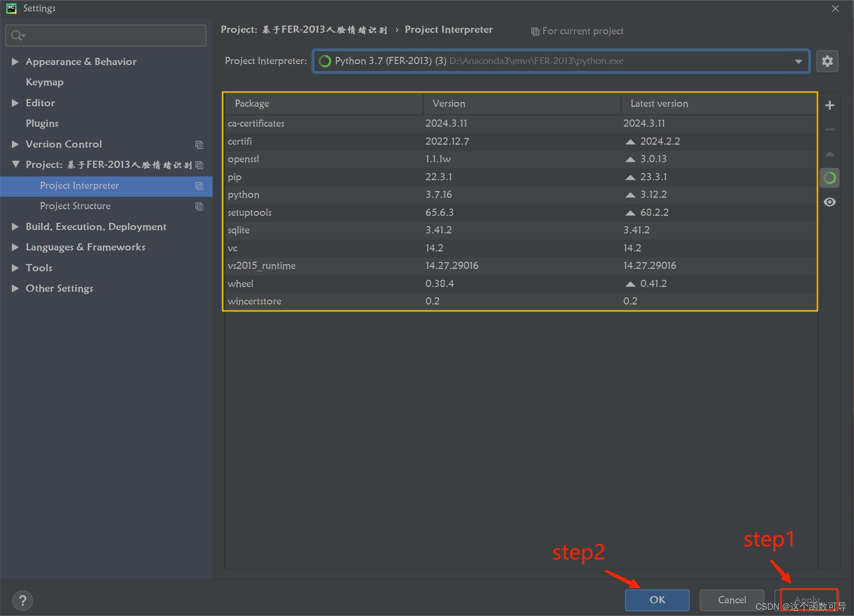Click the Apply button
This screenshot has width=854, height=616.
(807, 599)
